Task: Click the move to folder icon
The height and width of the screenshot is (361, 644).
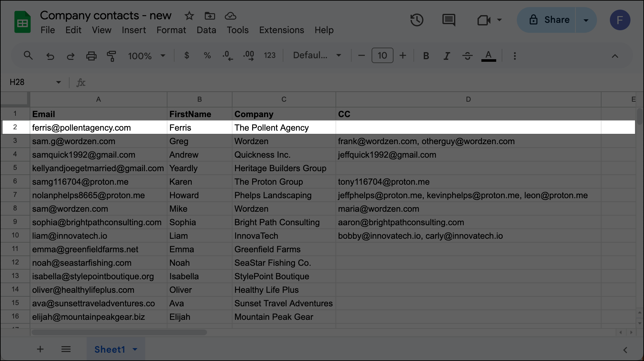Action: pos(210,16)
